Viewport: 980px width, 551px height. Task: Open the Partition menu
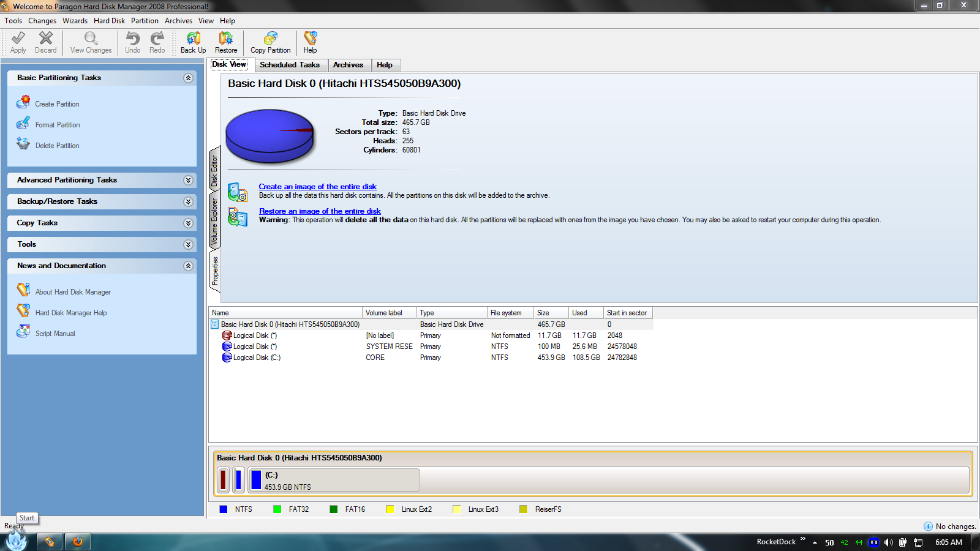[x=145, y=21]
